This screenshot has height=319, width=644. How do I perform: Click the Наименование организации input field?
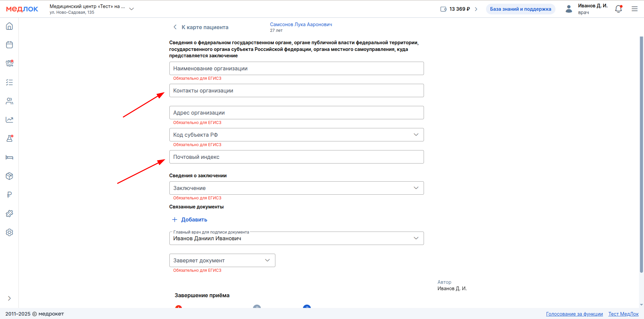pyautogui.click(x=296, y=68)
